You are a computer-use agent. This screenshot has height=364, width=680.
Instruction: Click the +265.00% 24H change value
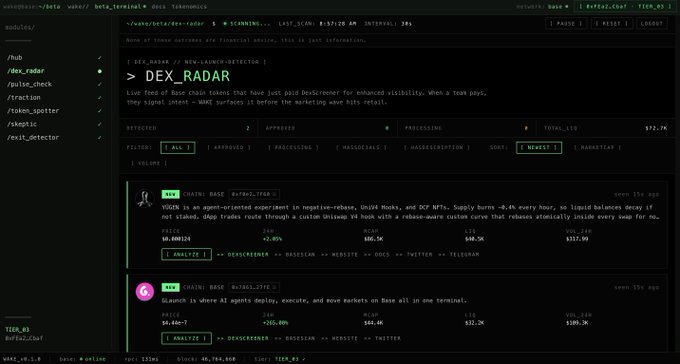(x=276, y=323)
